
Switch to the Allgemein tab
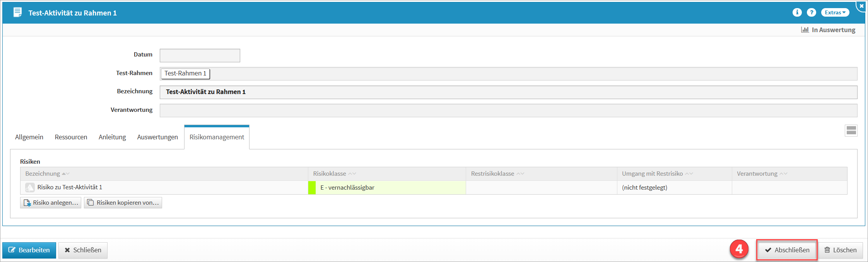(29, 137)
